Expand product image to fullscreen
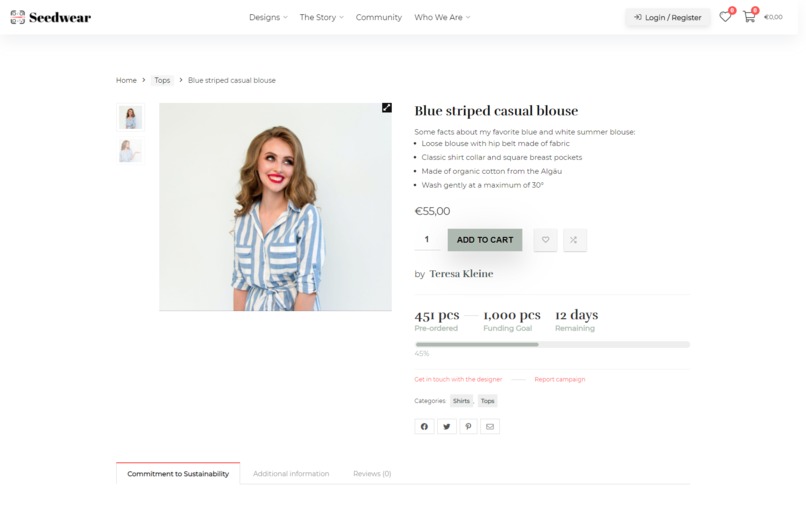The image size is (806, 525). click(x=387, y=107)
